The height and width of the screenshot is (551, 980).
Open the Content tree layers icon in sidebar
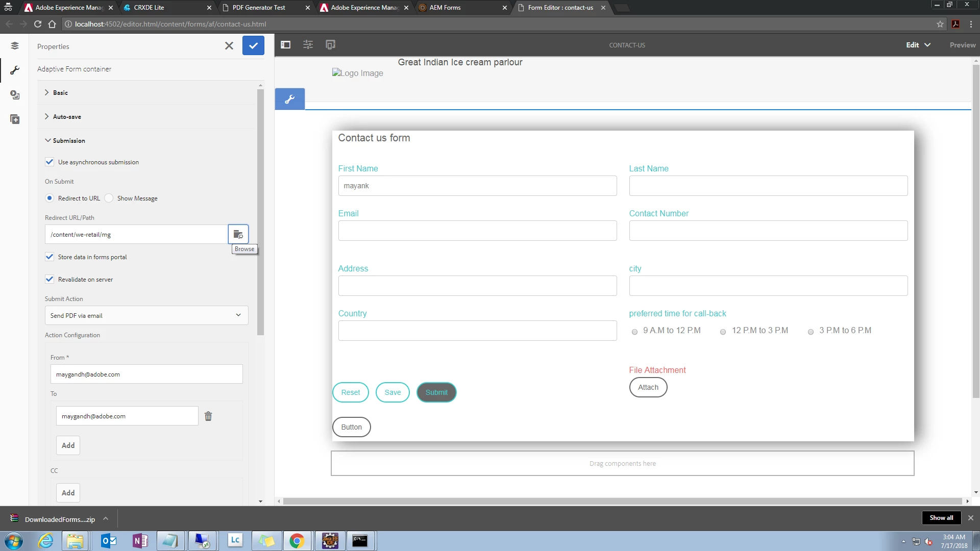click(x=15, y=46)
